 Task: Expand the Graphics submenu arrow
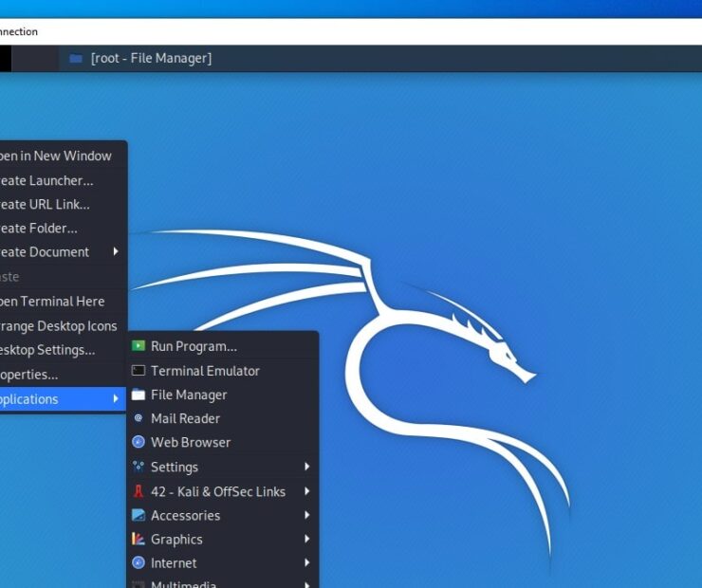pyautogui.click(x=307, y=539)
